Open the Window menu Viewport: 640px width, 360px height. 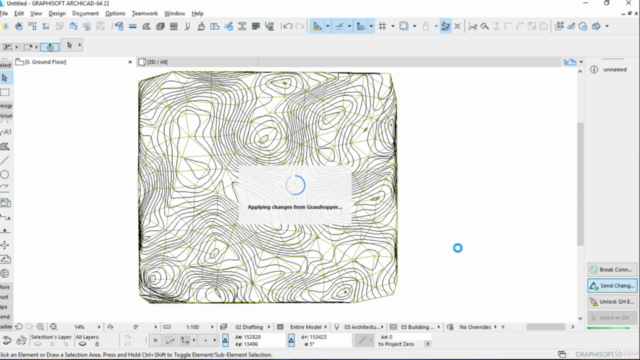[x=174, y=13]
